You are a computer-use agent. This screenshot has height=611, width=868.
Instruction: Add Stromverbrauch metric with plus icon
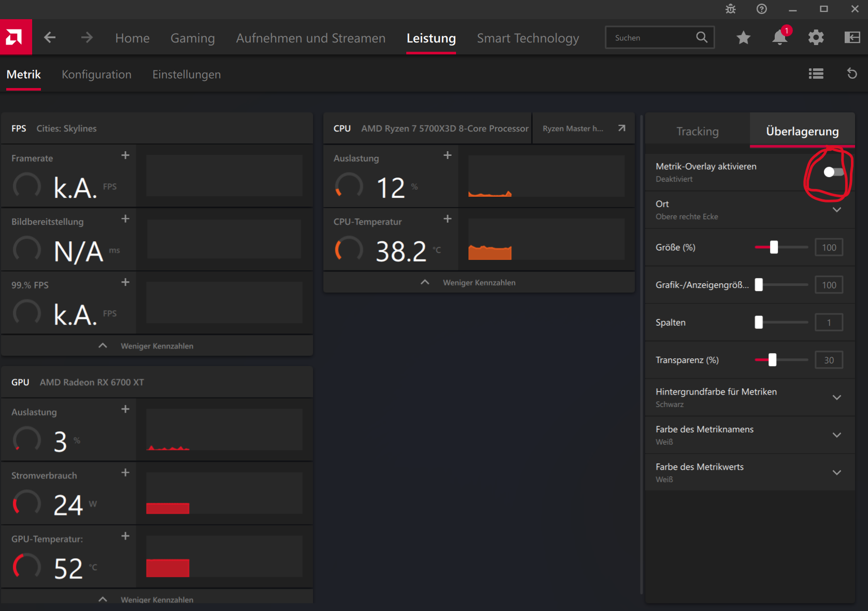(x=125, y=473)
